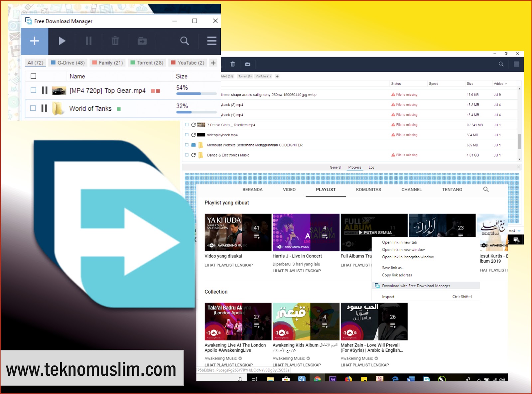The width and height of the screenshot is (532, 394).
Task: Choose Download with Free Download Manager in context menu
Action: tap(426, 286)
